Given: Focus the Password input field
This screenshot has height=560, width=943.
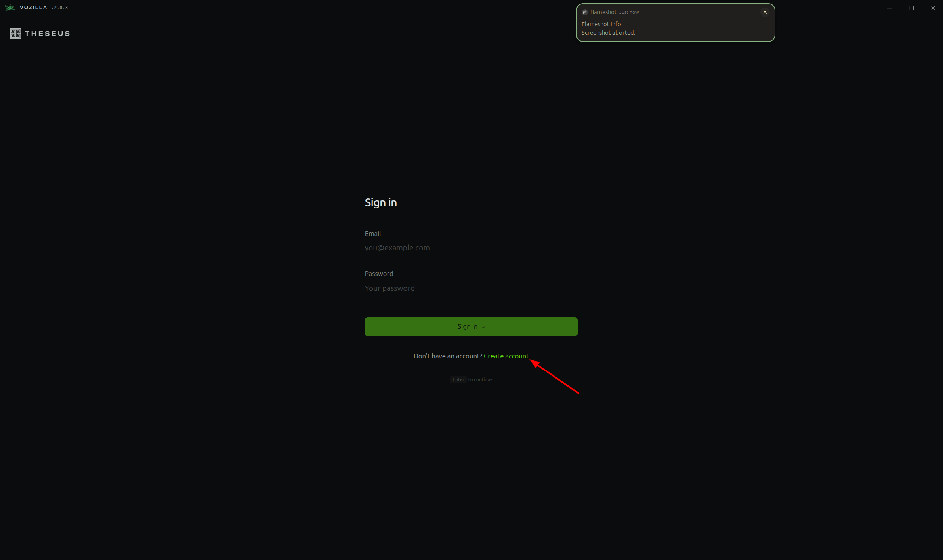Looking at the screenshot, I should tap(471, 288).
